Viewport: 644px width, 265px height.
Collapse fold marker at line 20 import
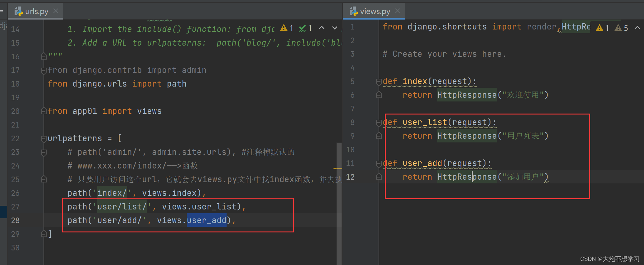point(44,111)
